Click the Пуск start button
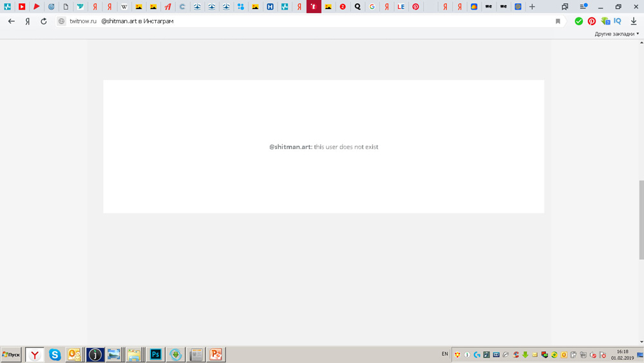Image resolution: width=644 pixels, height=363 pixels. (x=11, y=355)
